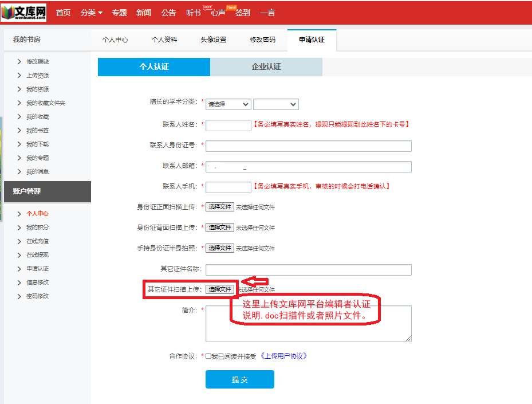Open 公告 in the navigation bar
The image size is (532, 404).
coord(168,13)
